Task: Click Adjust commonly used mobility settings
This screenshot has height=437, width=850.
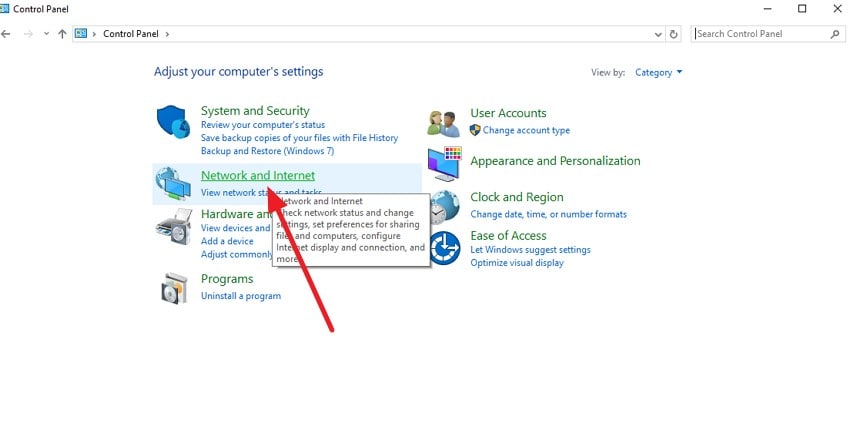Action: [x=237, y=254]
